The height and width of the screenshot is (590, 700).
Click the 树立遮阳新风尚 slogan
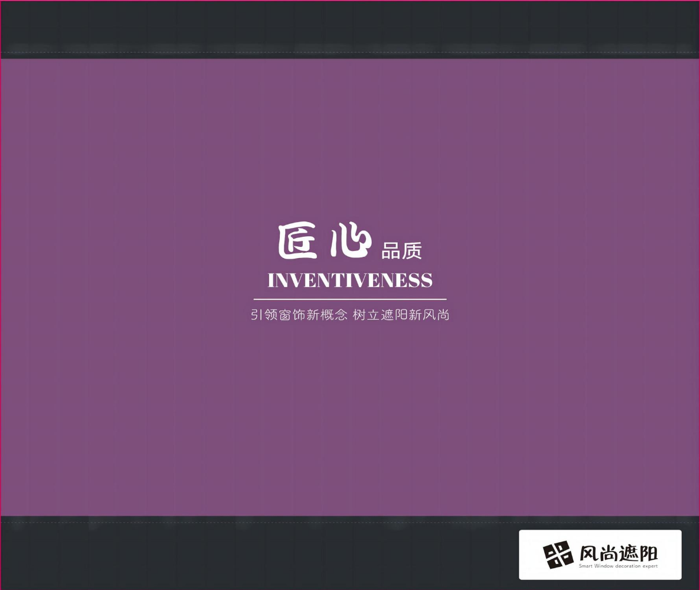(401, 315)
